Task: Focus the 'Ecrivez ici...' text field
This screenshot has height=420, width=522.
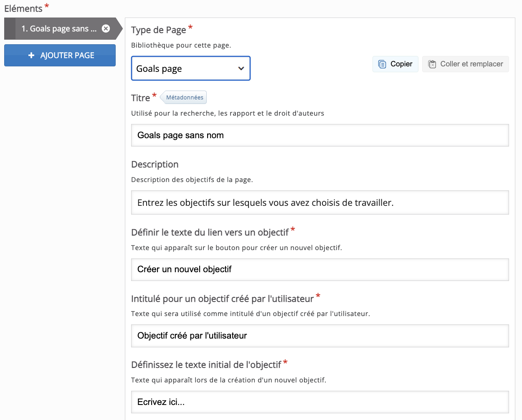Action: pyautogui.click(x=319, y=402)
